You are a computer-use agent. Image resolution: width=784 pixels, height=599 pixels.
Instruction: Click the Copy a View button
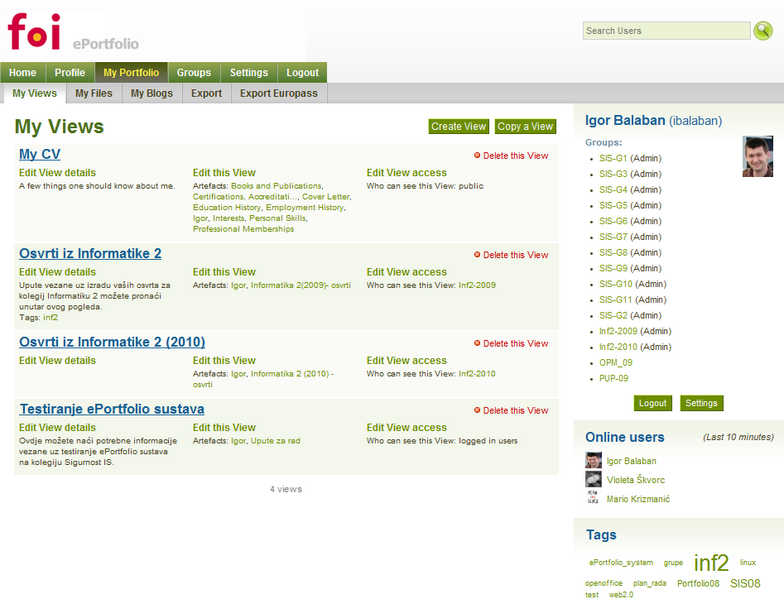(525, 126)
